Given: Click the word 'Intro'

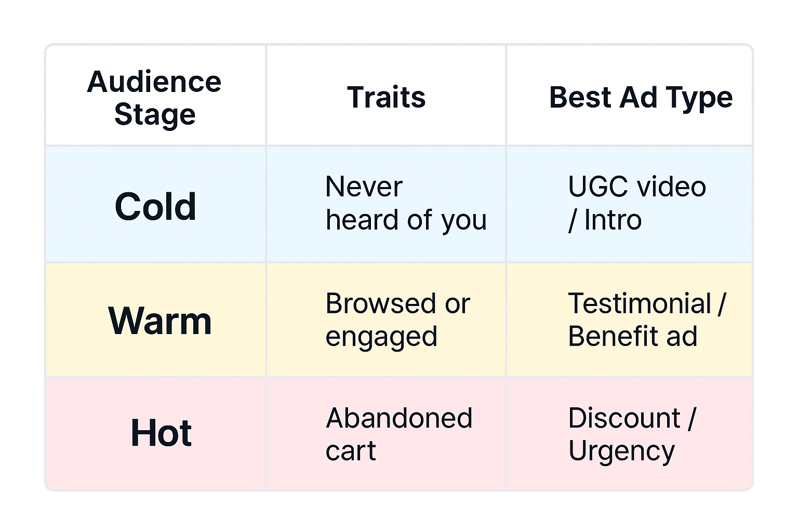Looking at the screenshot, I should [613, 220].
